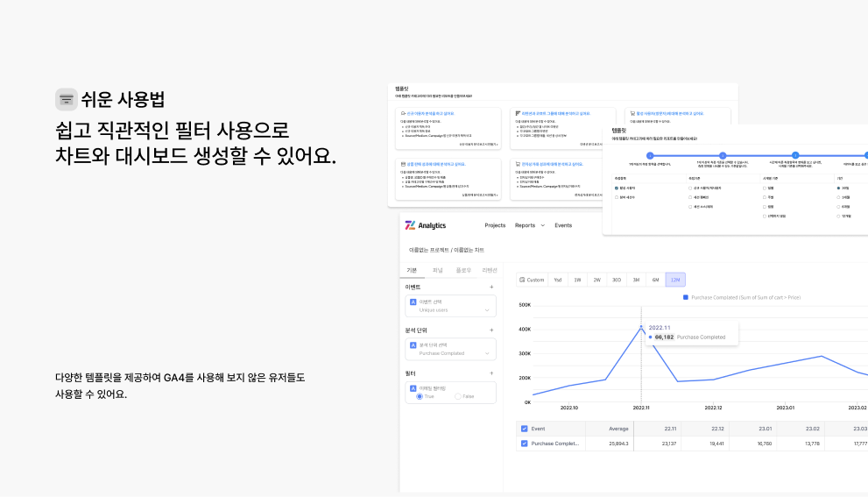Open the Reports dropdown chevron
Screen dimensions: 868x497
(x=542, y=225)
